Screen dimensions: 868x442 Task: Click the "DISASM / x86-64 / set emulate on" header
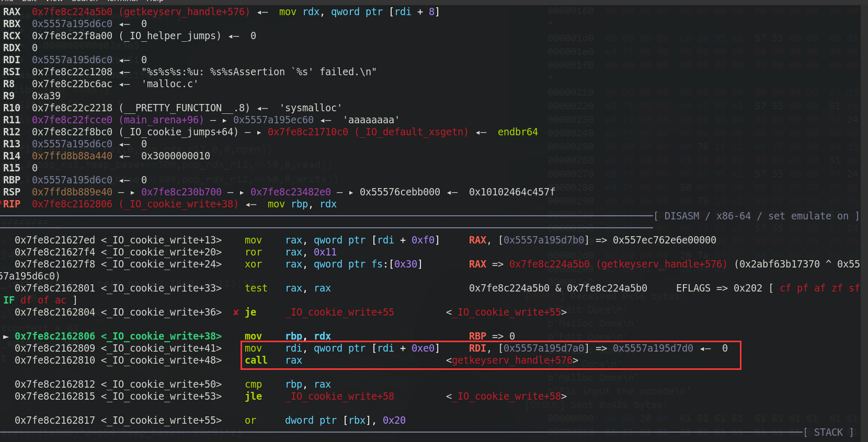pyautogui.click(x=756, y=216)
